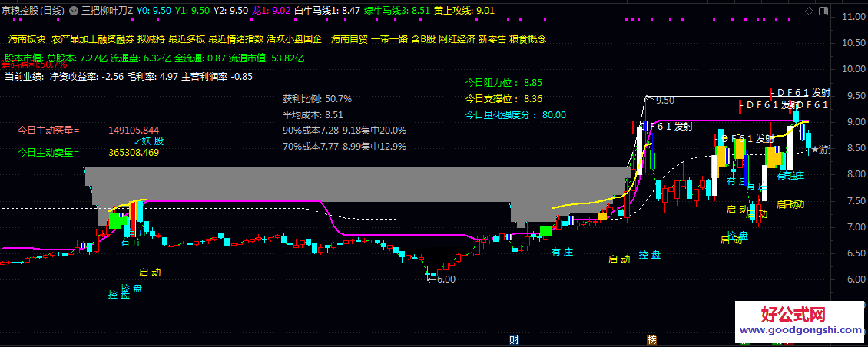Select the 三把柳叶刀Z indicator name
Viewport: 868px width, 347px height.
108,11
